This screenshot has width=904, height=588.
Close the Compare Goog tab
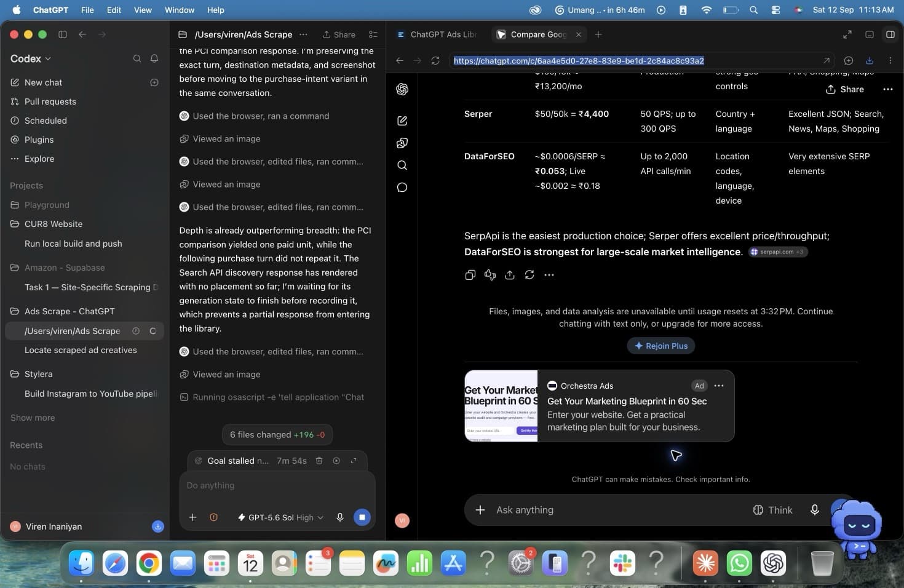coord(579,34)
